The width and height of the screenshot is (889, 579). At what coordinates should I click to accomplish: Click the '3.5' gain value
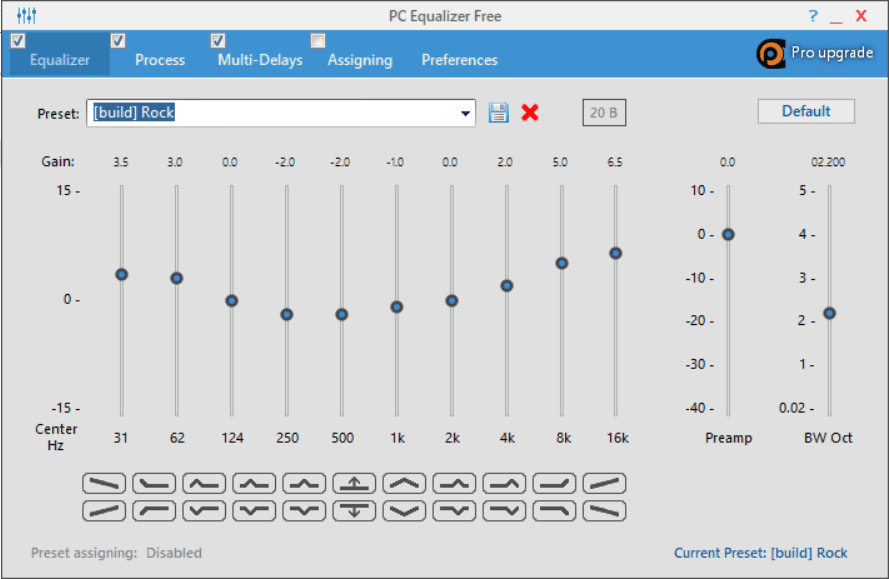coord(121,162)
